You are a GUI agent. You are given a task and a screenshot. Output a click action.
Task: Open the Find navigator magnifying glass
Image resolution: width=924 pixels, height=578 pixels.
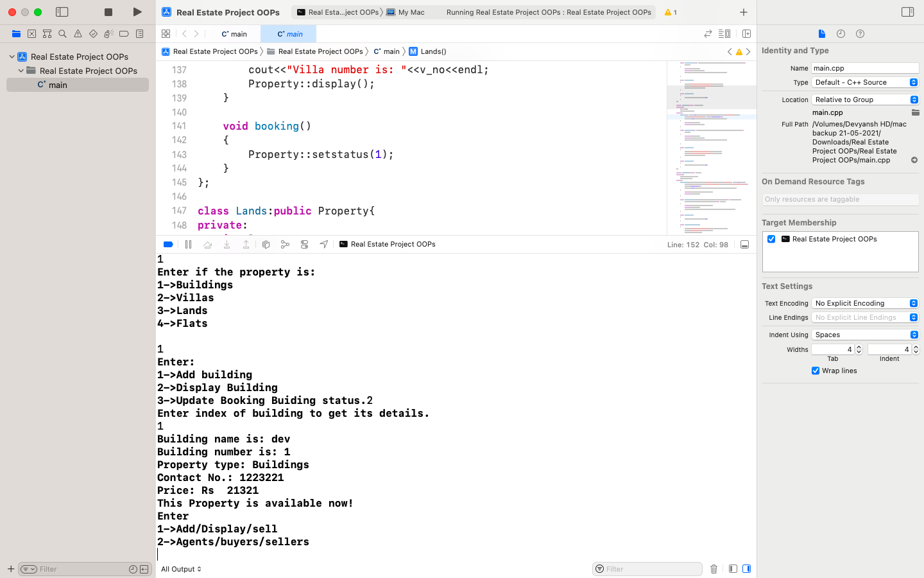pyautogui.click(x=62, y=33)
